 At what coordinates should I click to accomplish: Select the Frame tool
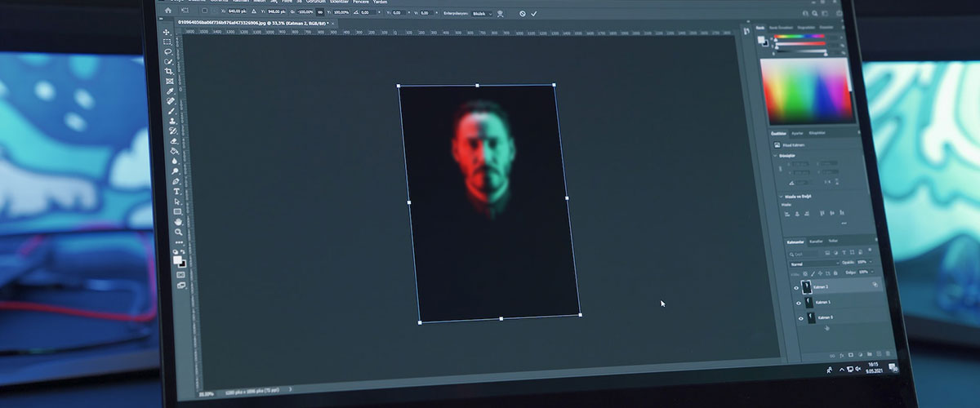click(x=169, y=81)
